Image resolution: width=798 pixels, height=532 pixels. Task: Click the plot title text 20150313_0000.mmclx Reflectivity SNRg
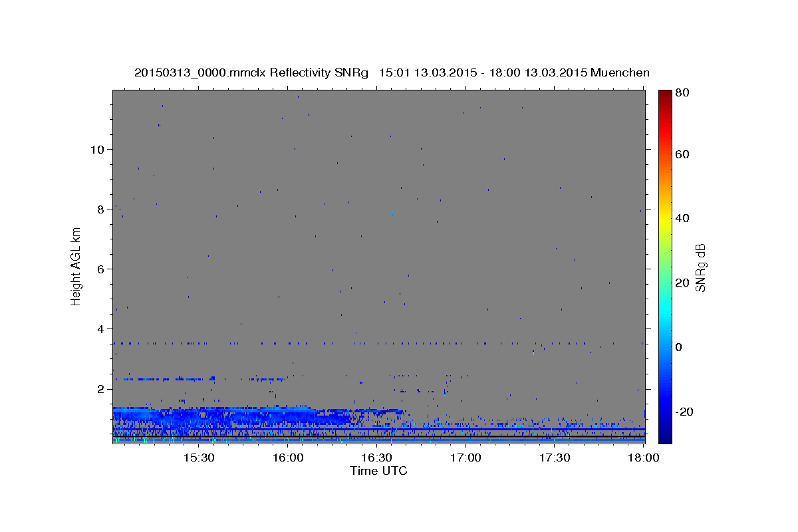251,72
